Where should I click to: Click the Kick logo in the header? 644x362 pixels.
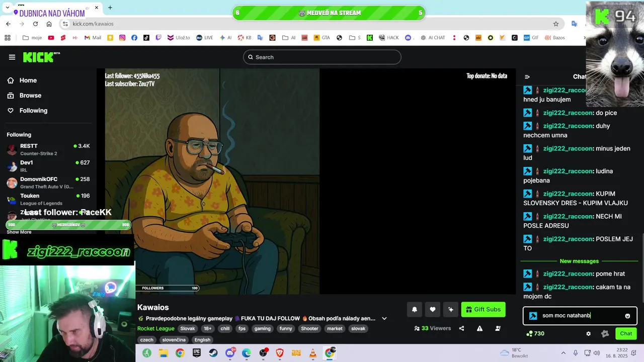click(41, 57)
